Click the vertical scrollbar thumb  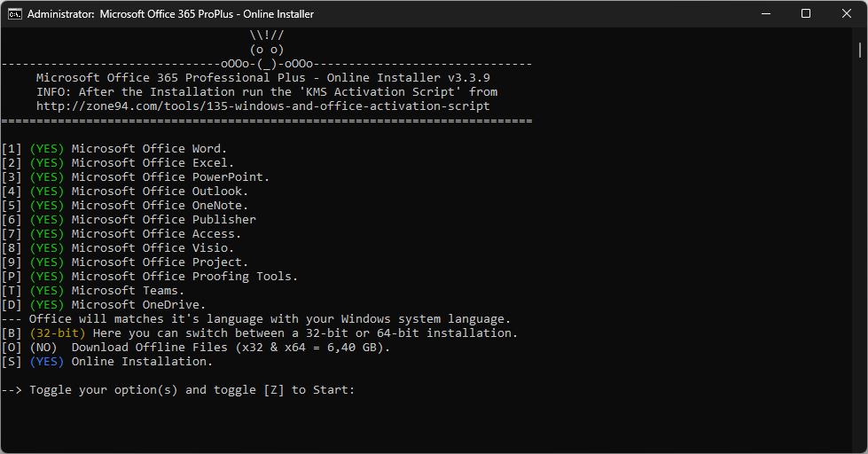click(x=860, y=50)
